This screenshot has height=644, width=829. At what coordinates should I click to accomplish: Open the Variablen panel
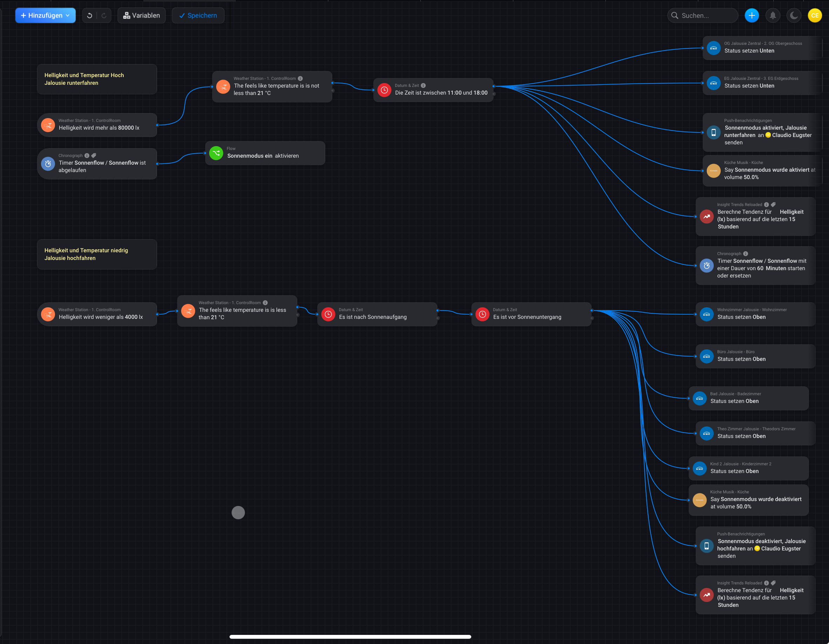coord(142,15)
